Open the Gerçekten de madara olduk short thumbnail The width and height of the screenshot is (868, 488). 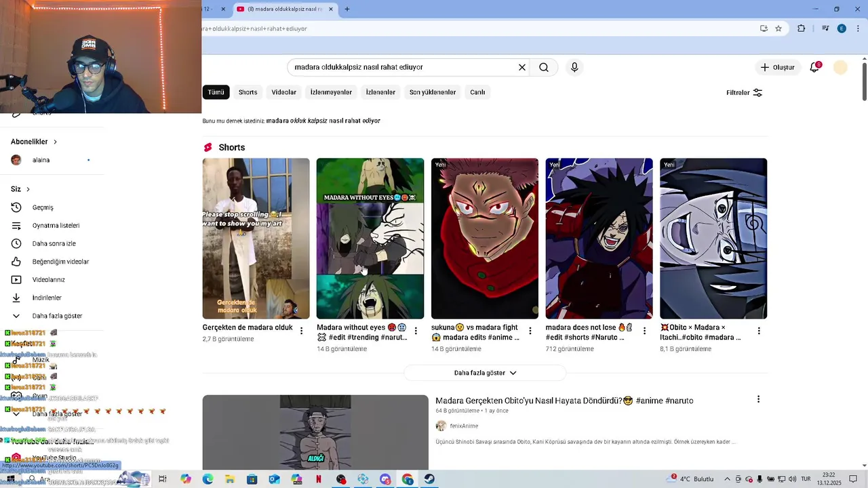click(x=256, y=239)
